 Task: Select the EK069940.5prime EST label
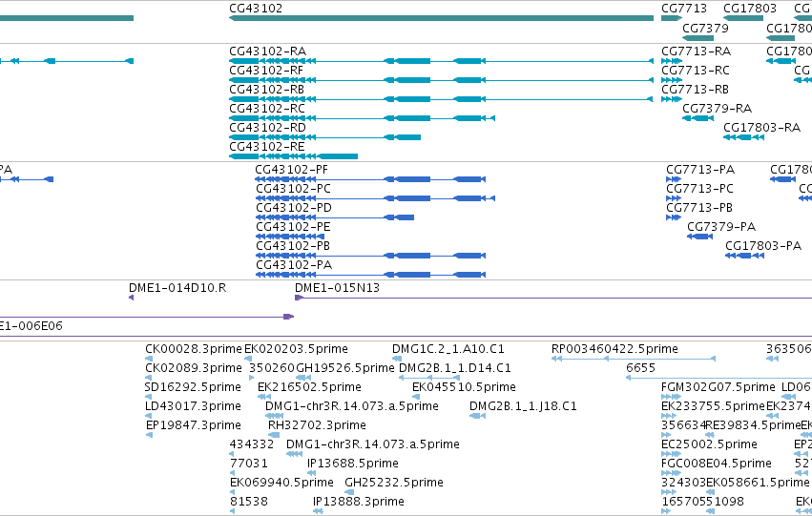(281, 484)
